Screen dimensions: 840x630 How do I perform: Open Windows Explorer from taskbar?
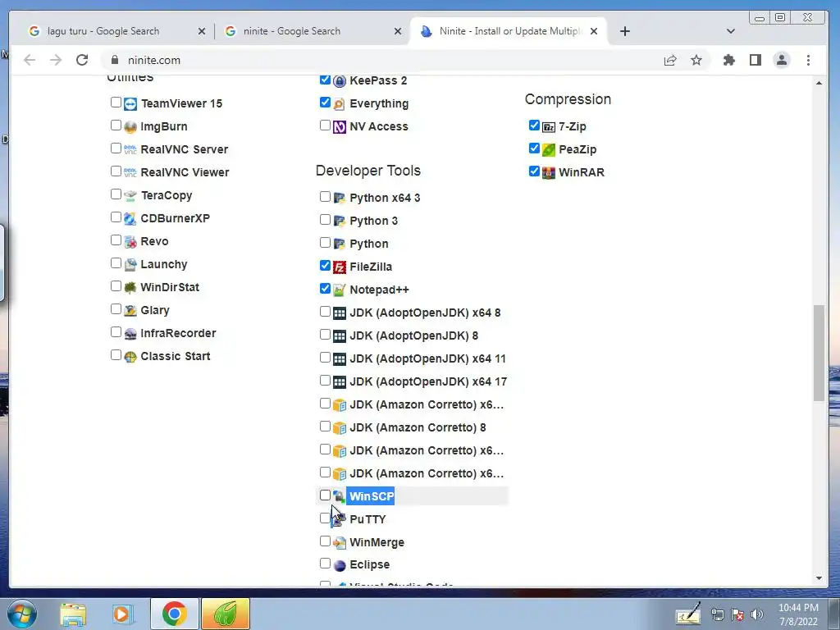[73, 614]
